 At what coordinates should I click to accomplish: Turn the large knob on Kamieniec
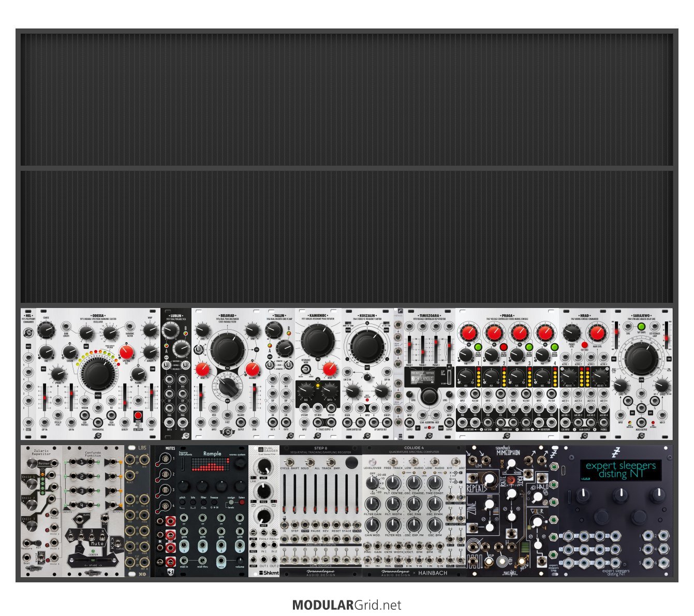[317, 340]
